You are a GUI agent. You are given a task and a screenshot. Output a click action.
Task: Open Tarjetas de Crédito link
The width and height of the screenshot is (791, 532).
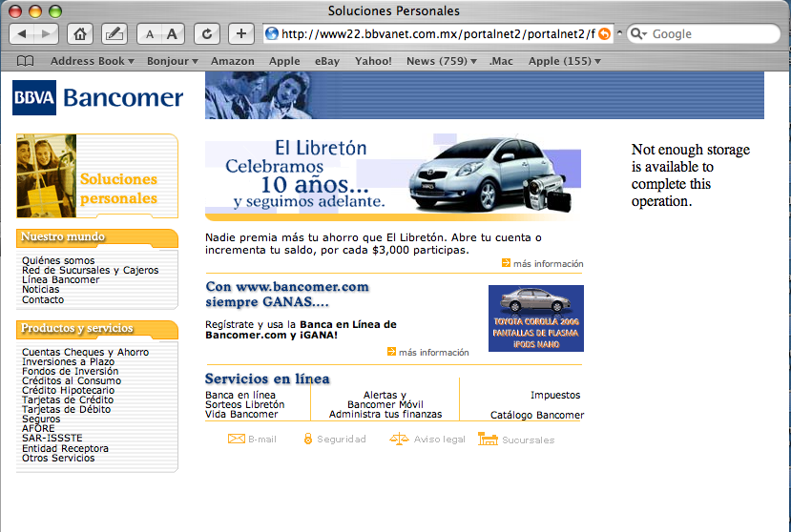(68, 399)
